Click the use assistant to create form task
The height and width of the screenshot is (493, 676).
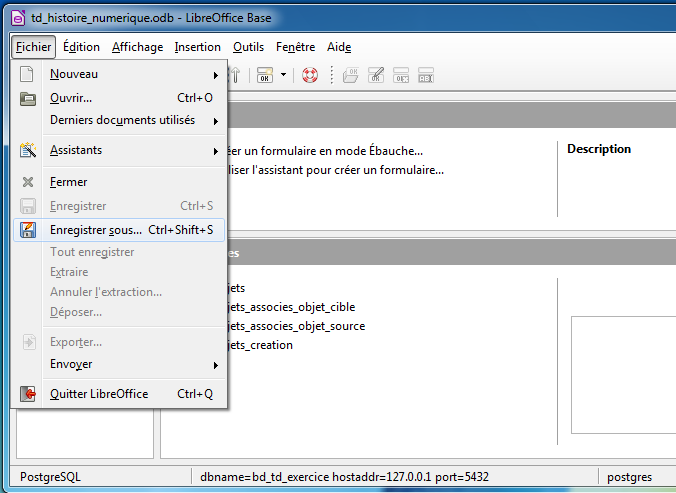(336, 170)
